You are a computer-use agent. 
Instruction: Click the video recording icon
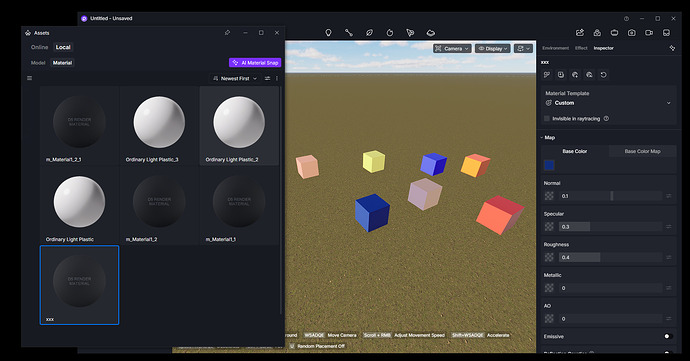point(649,33)
